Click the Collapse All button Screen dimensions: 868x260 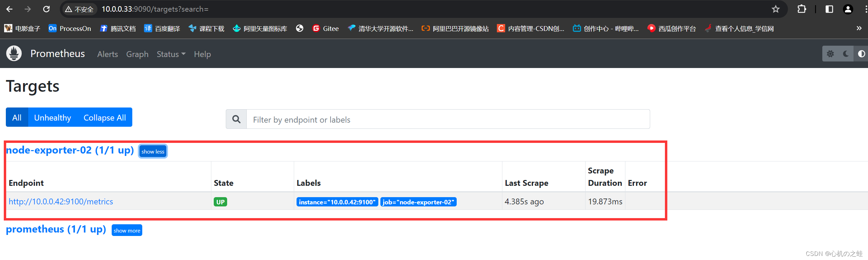pyautogui.click(x=105, y=117)
